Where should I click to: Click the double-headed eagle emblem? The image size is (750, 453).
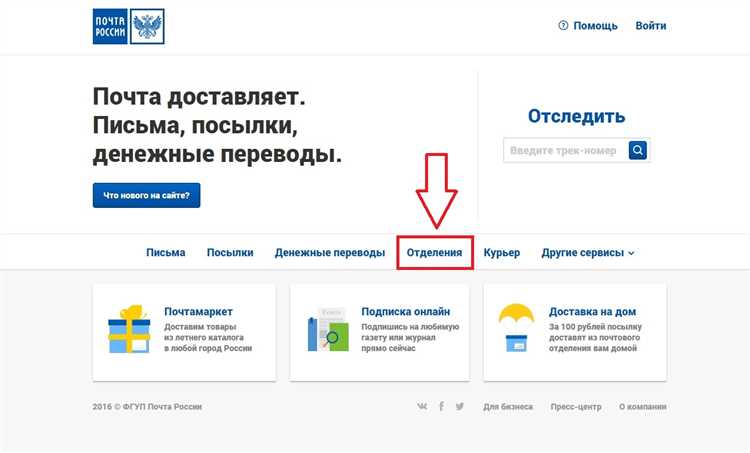tap(147, 26)
